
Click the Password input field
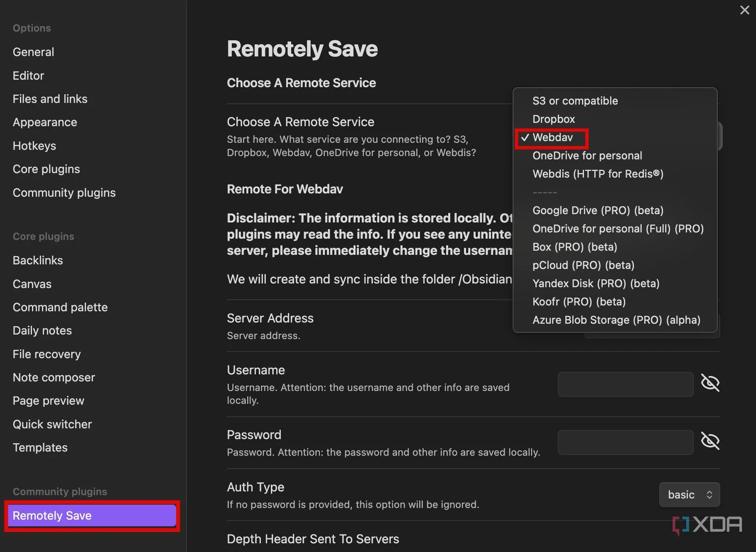pos(626,442)
